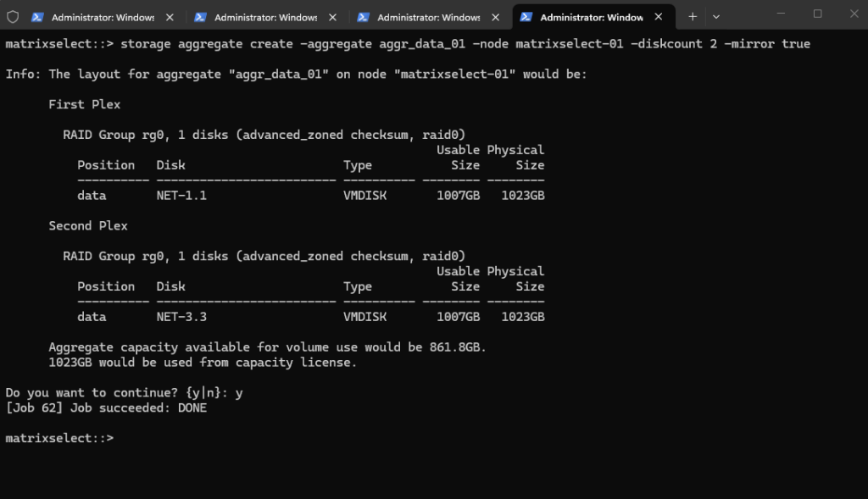The width and height of the screenshot is (868, 499).
Task: Click the "Job succeeded: DONE" output line
Action: point(106,408)
